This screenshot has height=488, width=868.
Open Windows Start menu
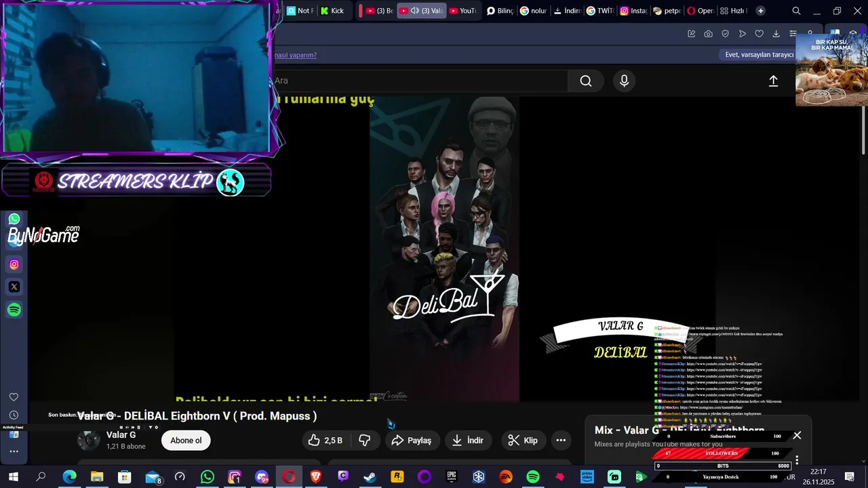click(14, 477)
